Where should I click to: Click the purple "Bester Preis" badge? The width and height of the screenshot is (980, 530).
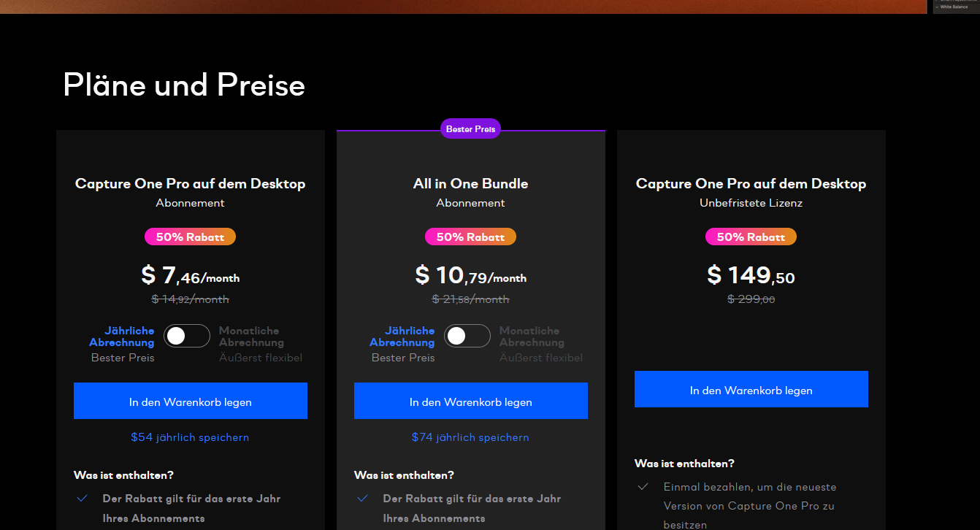[471, 129]
